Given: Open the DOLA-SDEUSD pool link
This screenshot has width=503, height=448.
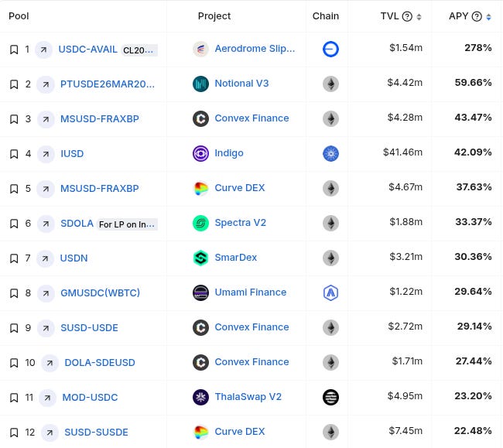Looking at the screenshot, I should 100,363.
